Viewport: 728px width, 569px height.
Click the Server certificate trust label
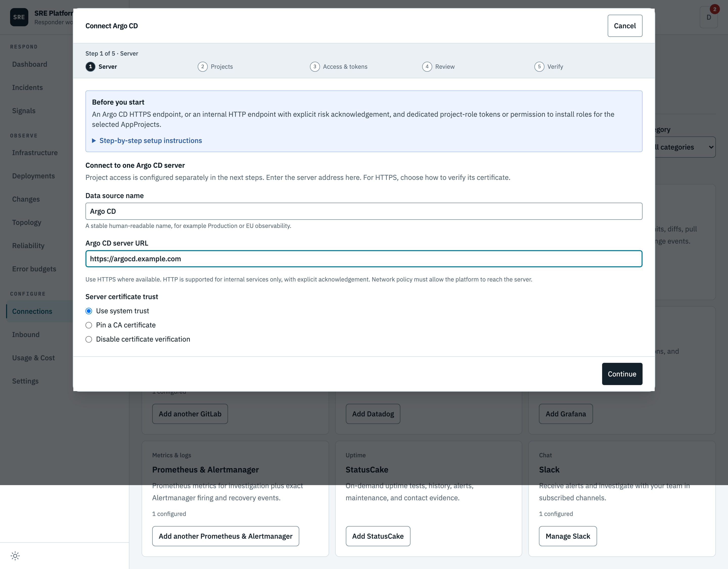point(122,297)
